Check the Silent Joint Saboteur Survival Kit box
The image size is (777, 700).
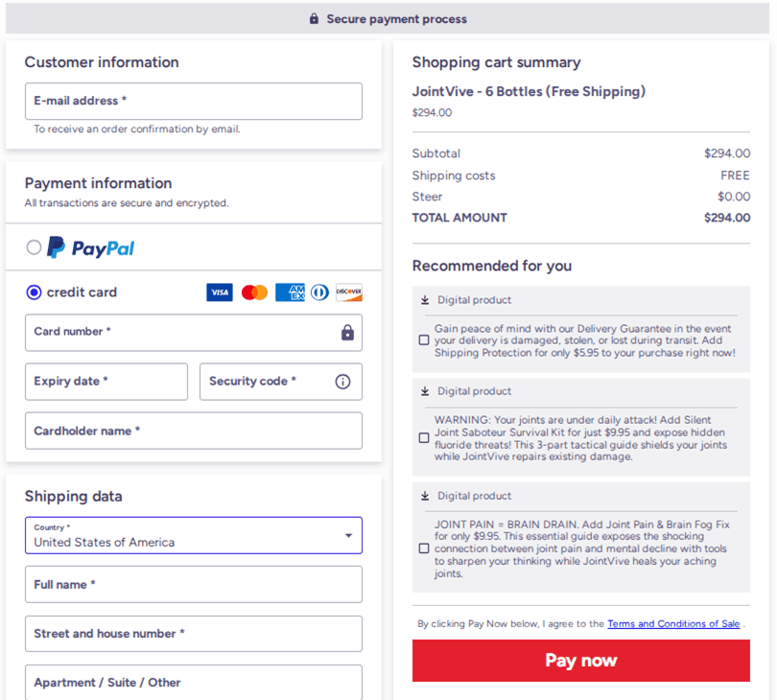423,438
